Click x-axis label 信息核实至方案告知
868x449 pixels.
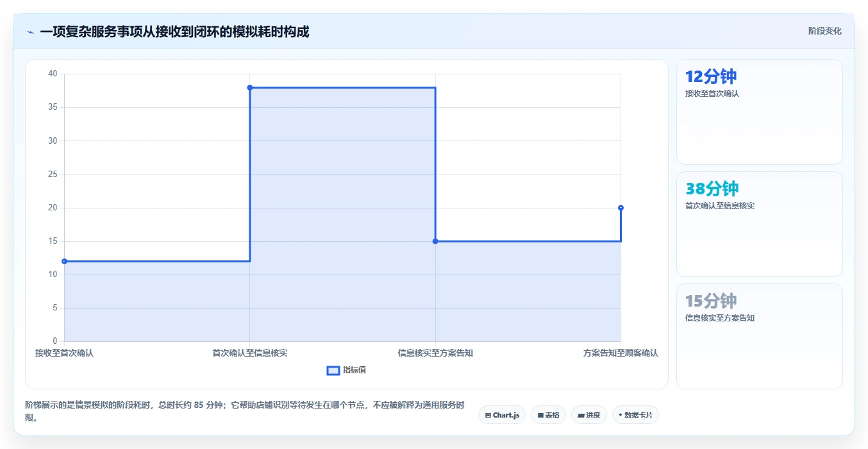click(435, 353)
